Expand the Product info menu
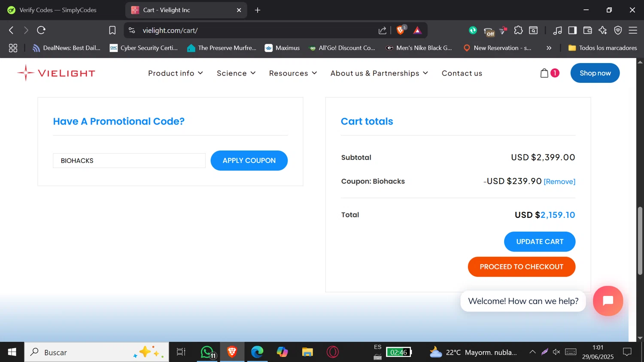Screen dimensions: 644x362 [176, 73]
